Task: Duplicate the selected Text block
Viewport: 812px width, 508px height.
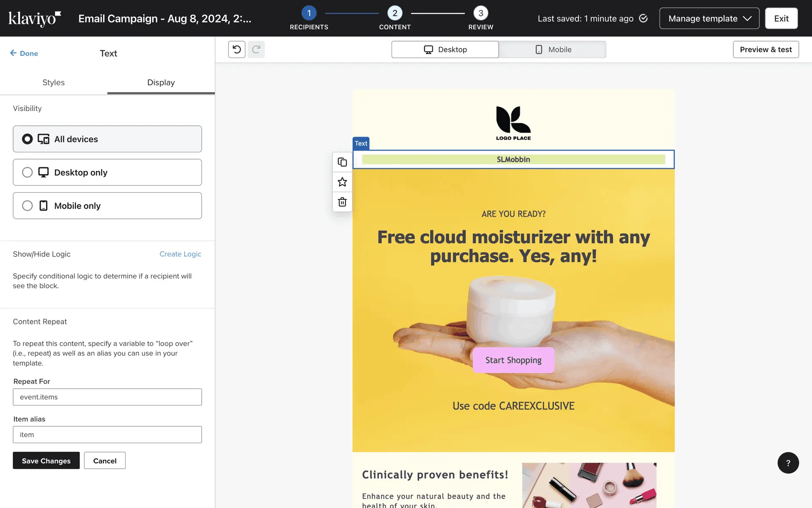Action: pyautogui.click(x=342, y=162)
